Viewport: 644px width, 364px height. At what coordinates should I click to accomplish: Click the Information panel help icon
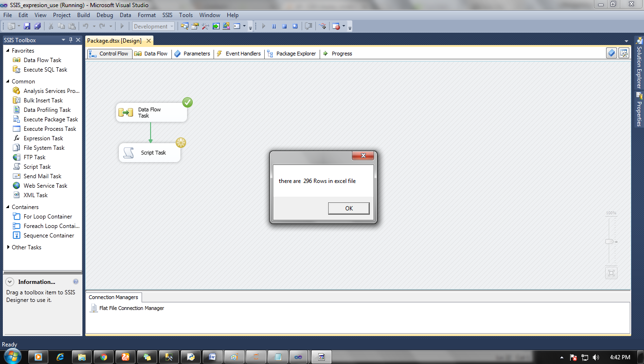(76, 282)
